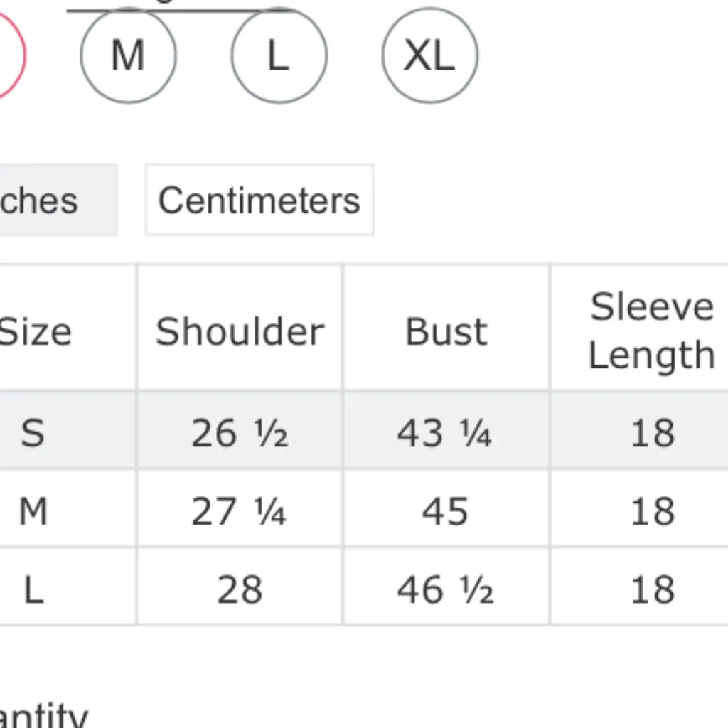Screen dimensions: 728x728
Task: Click the size S sleeve length value
Action: point(652,432)
